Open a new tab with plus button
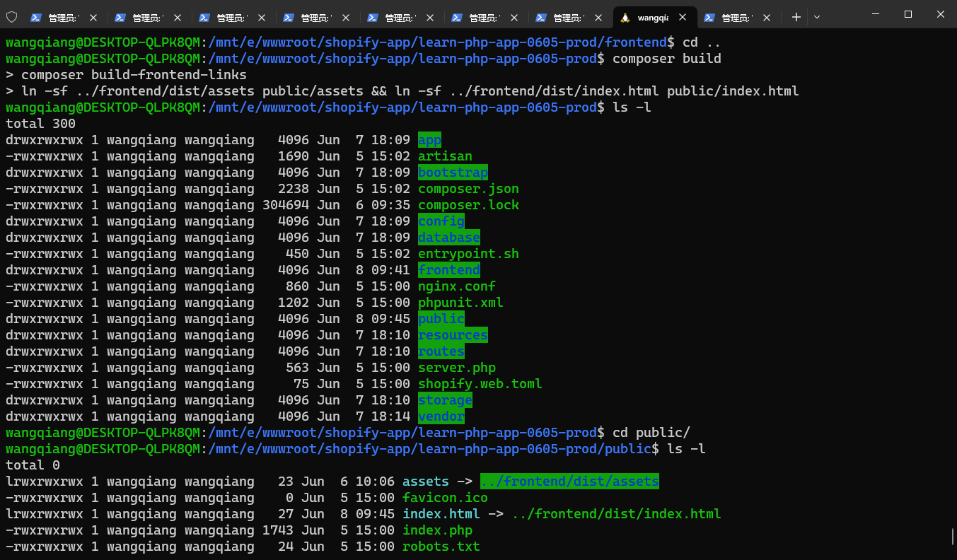Viewport: 957px width, 560px height. coord(796,17)
